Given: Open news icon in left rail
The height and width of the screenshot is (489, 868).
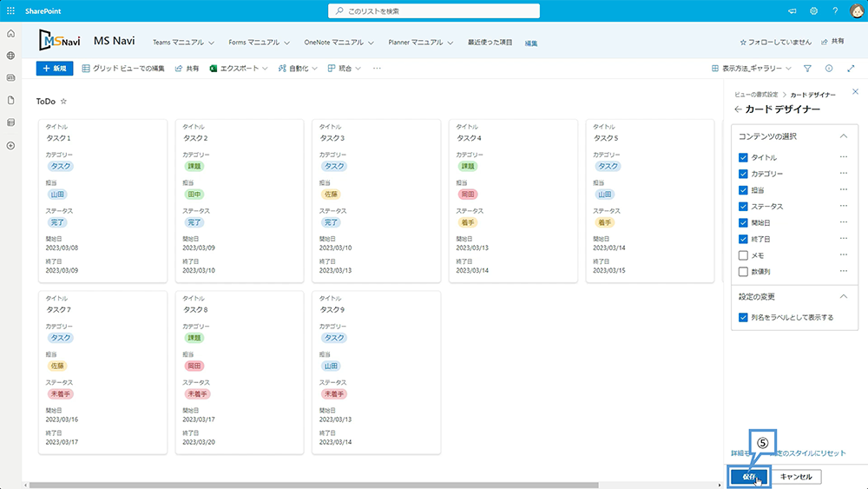Looking at the screenshot, I should (x=10, y=78).
